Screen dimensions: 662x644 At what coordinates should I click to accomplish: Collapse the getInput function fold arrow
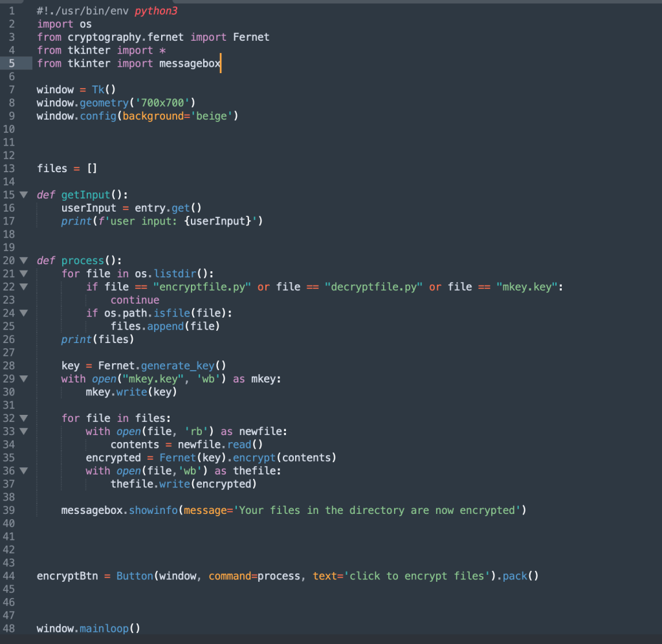pos(24,194)
